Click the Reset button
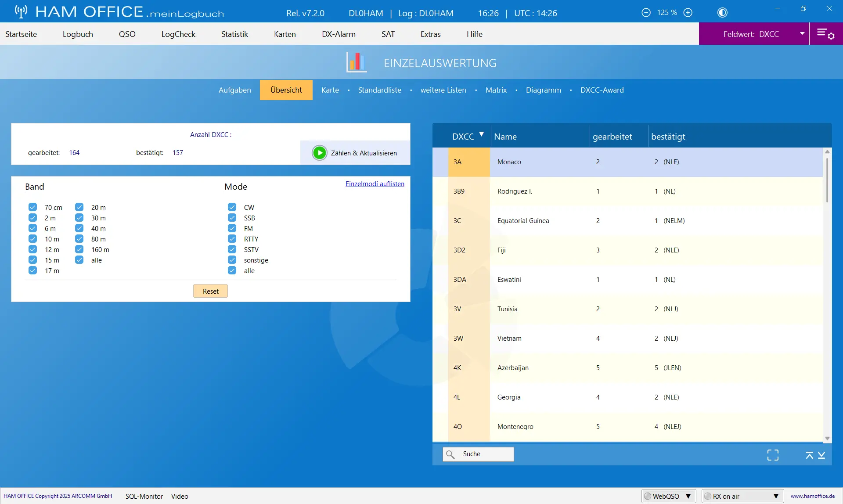This screenshot has width=843, height=504. coord(210,291)
